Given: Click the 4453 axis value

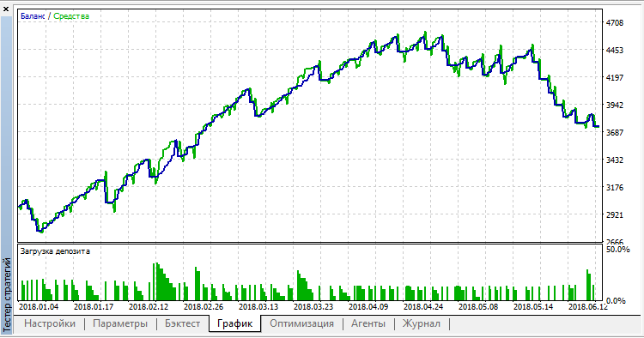Looking at the screenshot, I should click(x=615, y=51).
